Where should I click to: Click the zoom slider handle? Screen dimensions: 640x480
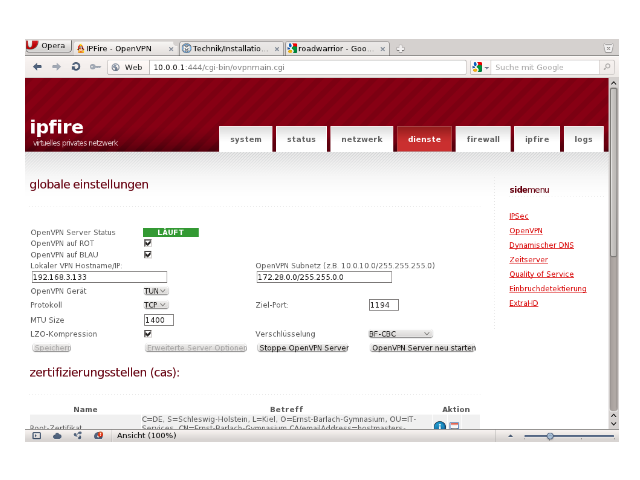[550, 436]
